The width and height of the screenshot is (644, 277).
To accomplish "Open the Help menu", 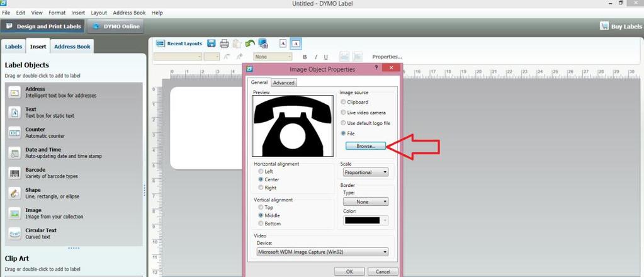I will point(157,13).
